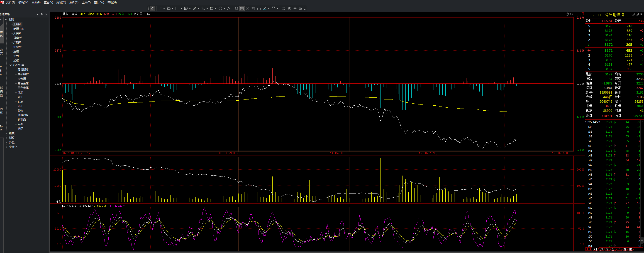The height and width of the screenshot is (253, 644).
Task: Switch to the 盘 tab
Action: tap(613, 249)
